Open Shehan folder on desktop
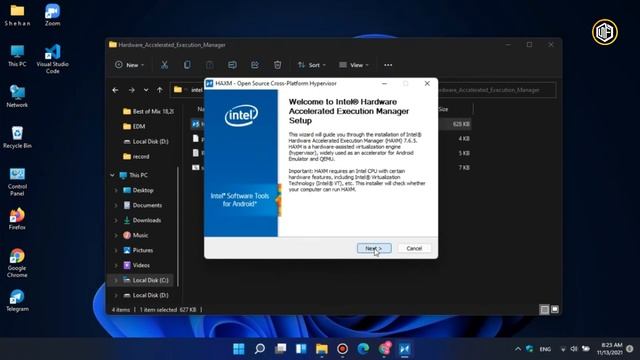 click(17, 15)
